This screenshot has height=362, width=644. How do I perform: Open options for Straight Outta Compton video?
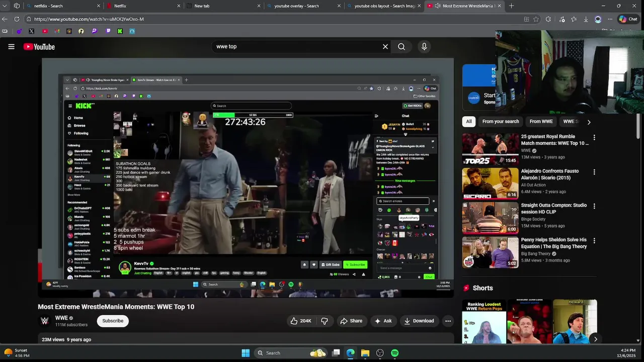594,206
